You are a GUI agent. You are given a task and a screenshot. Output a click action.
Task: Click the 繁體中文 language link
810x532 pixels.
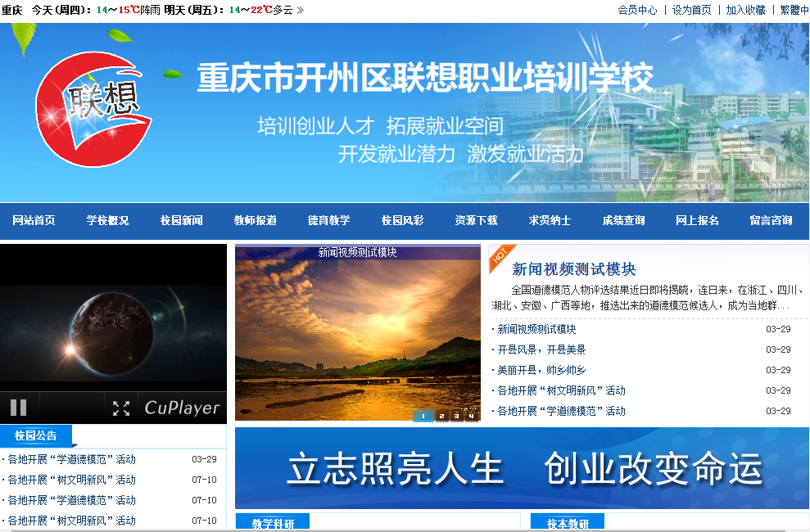point(793,10)
